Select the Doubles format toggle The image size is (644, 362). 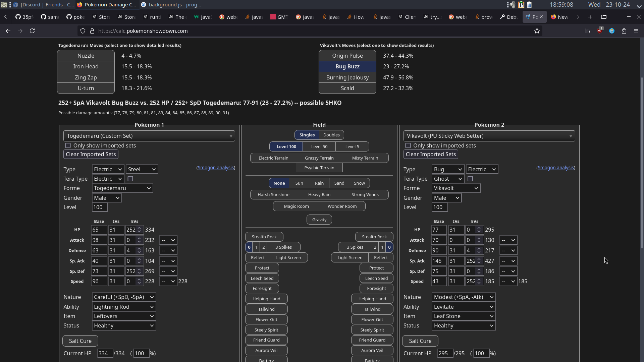click(331, 135)
